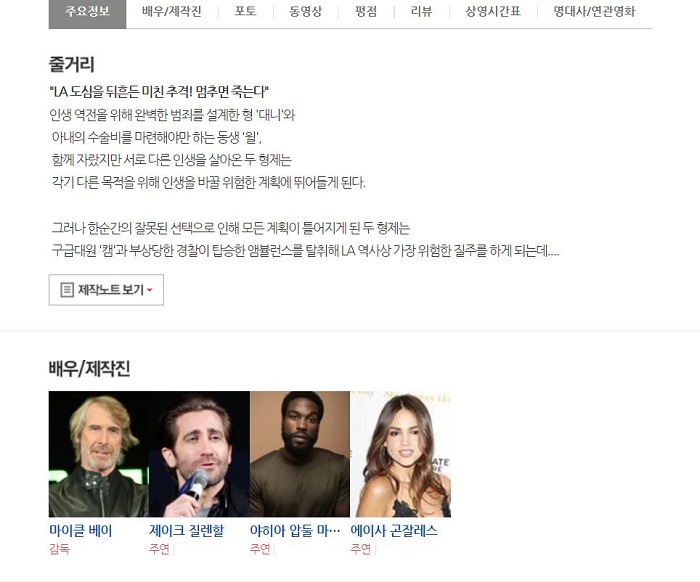This screenshot has width=700, height=582.
Task: Open the 제이크 질렌할 photo thumbnail
Action: [x=200, y=454]
